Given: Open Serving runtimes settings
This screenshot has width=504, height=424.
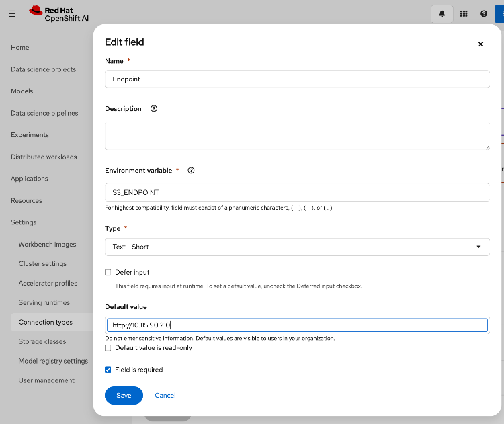Looking at the screenshot, I should [44, 302].
